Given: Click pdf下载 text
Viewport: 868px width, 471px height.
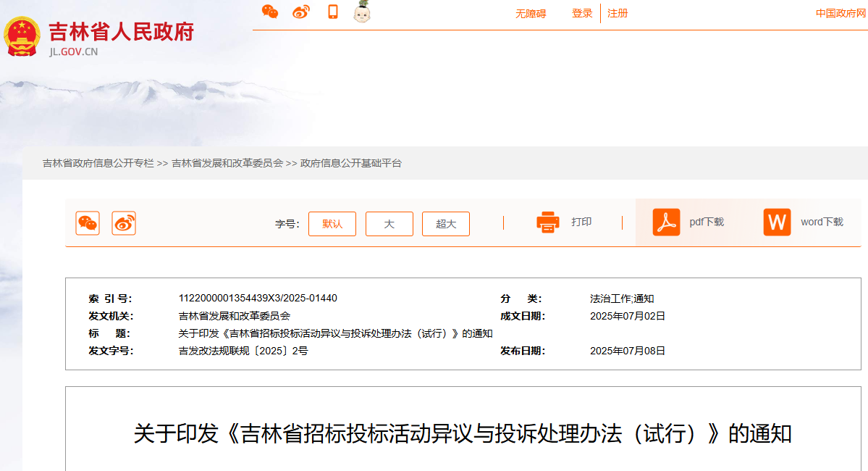Looking at the screenshot, I should tap(707, 222).
